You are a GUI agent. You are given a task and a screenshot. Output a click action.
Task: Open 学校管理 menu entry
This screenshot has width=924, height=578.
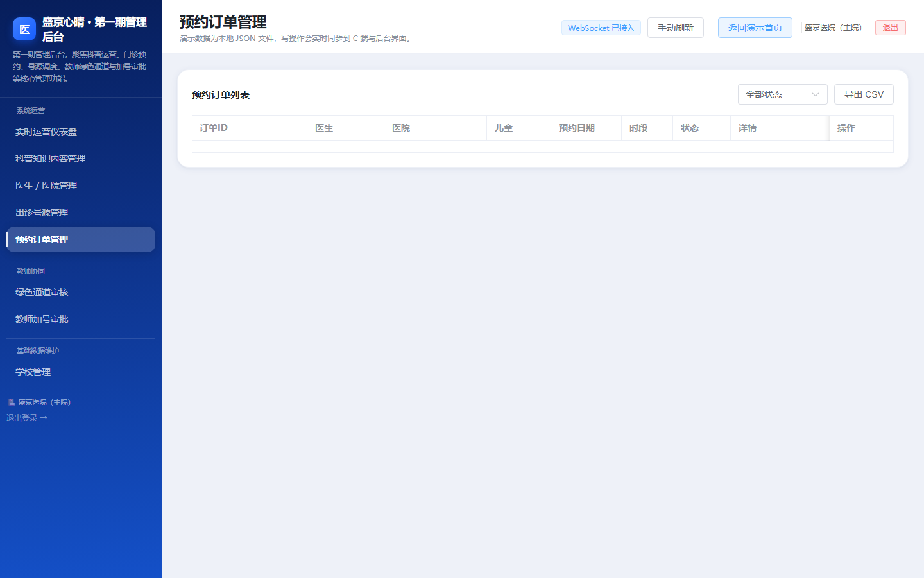81,372
